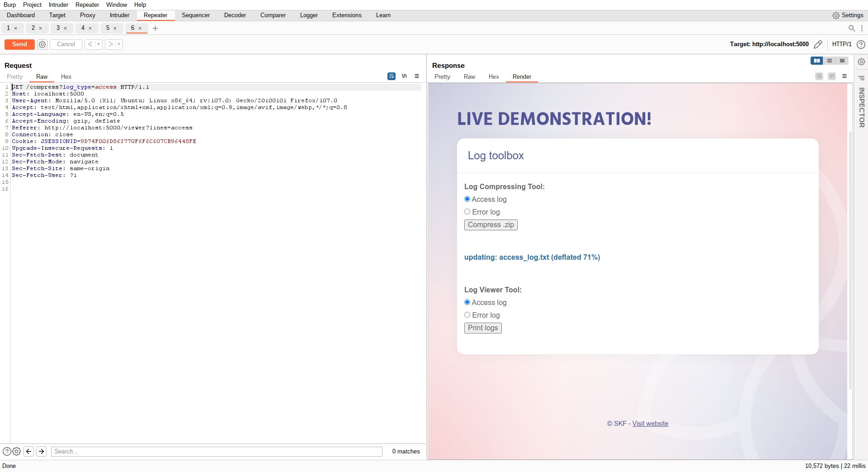Select side-by-side layout view icon
This screenshot has width=868, height=472.
pos(816,61)
